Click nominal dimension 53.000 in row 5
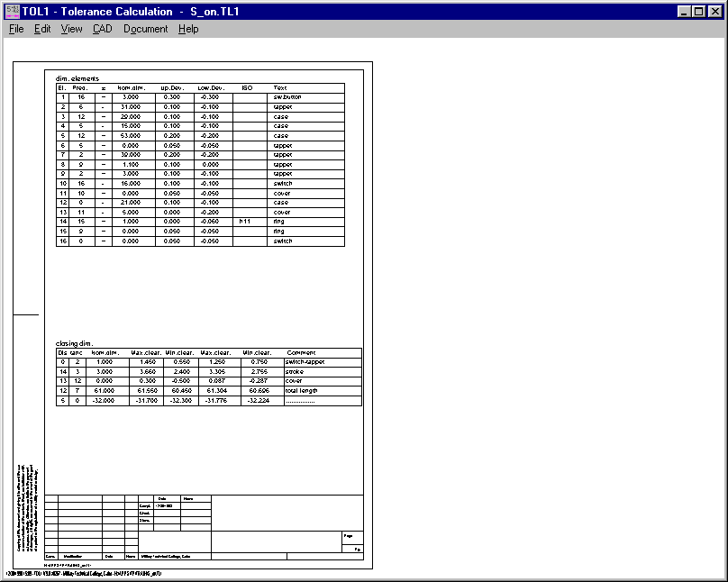 (x=132, y=135)
